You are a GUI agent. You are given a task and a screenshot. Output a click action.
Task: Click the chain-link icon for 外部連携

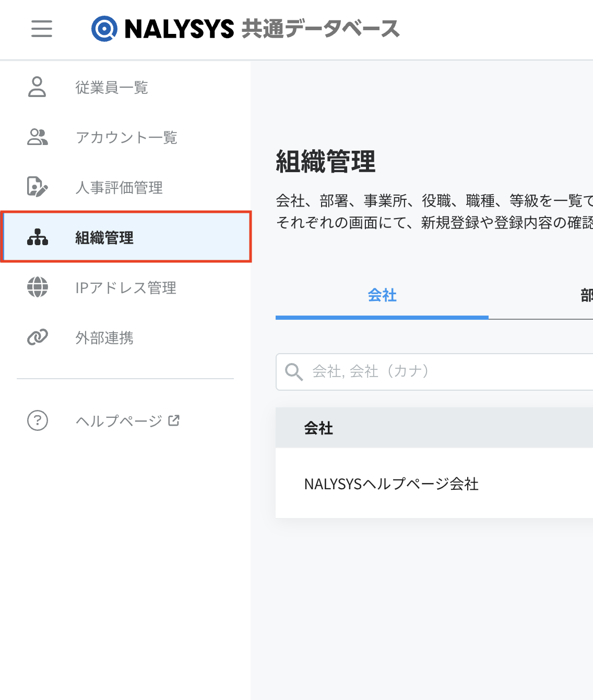click(x=37, y=337)
